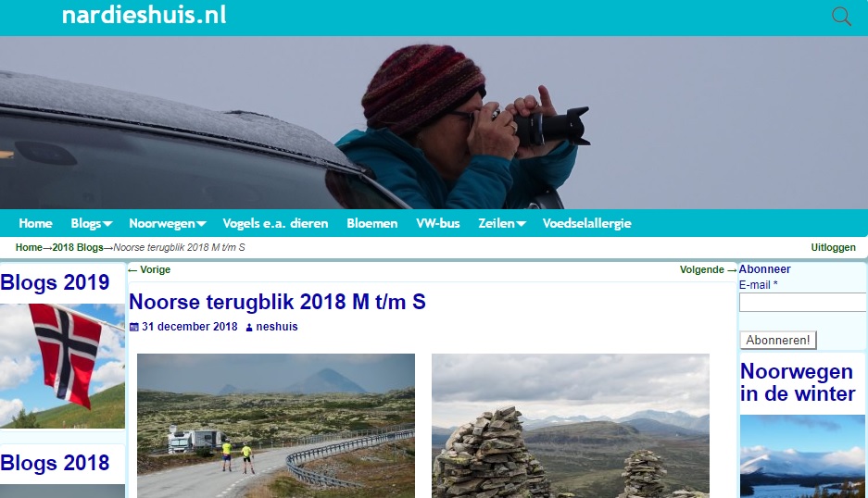Go to the Vorige post link
This screenshot has width=868, height=498.
pyautogui.click(x=149, y=269)
